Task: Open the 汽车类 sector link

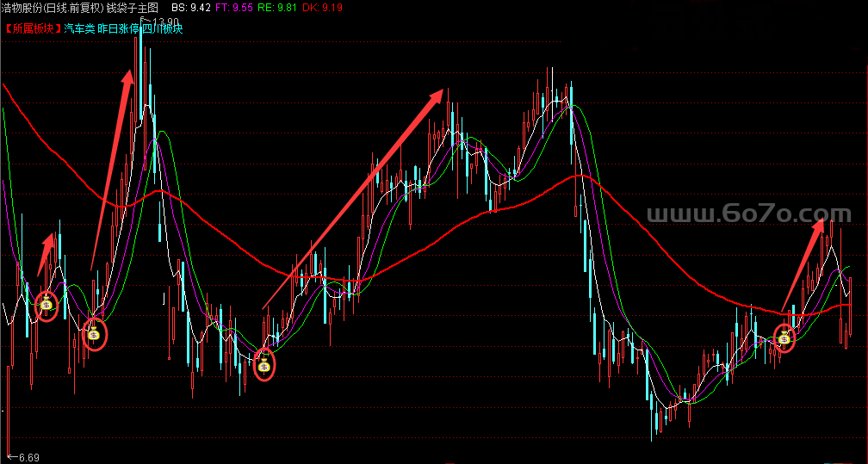Action: pos(77,28)
